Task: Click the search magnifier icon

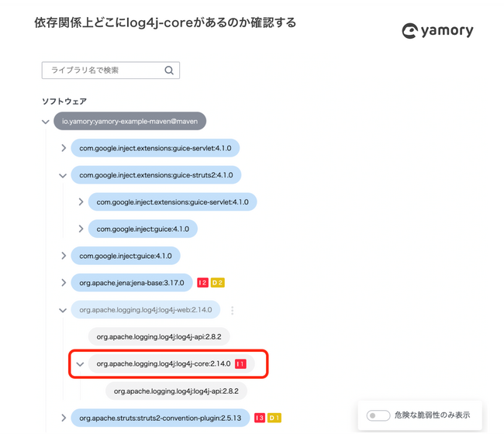Action: (x=169, y=70)
